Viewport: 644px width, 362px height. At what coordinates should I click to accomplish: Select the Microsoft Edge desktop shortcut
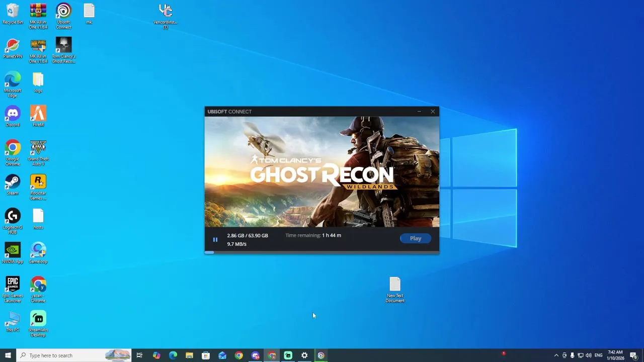tap(13, 84)
